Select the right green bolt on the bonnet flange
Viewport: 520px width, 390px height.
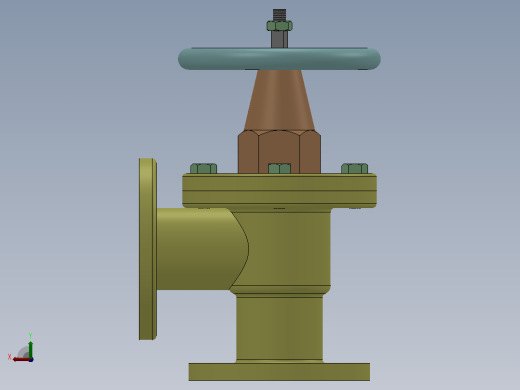355,168
